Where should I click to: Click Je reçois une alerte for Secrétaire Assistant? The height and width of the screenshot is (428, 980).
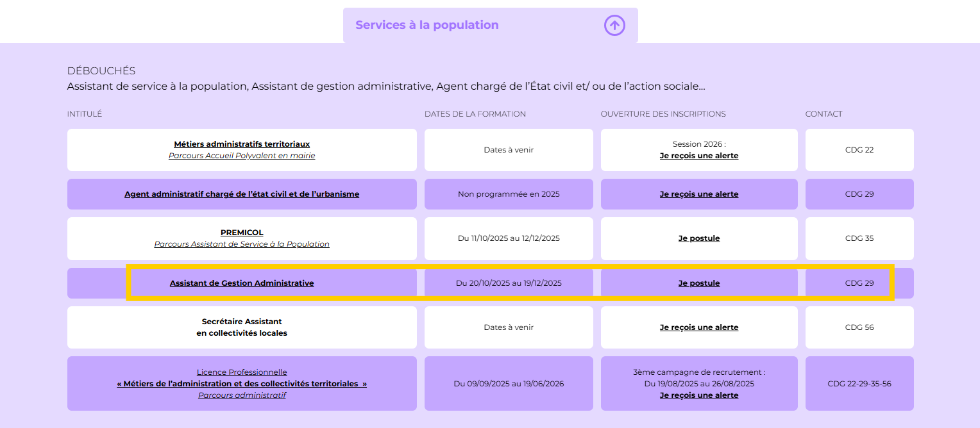(x=699, y=327)
